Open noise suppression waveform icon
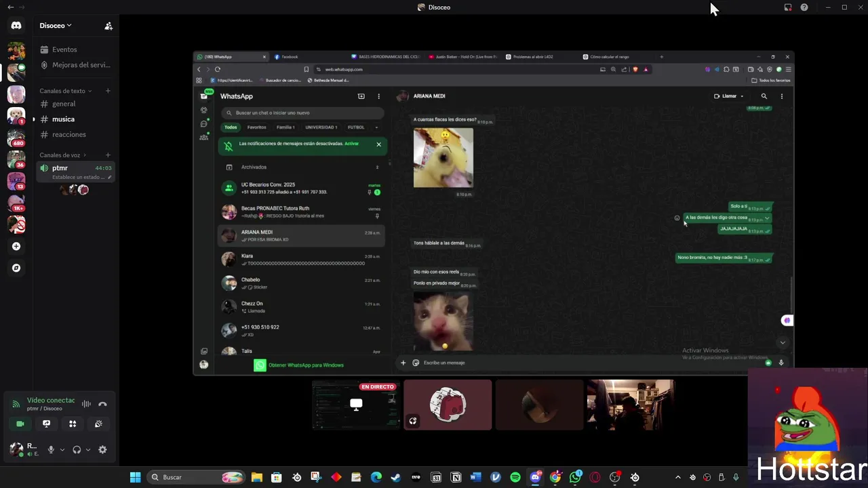Screen dimensions: 868x488 (x=86, y=404)
